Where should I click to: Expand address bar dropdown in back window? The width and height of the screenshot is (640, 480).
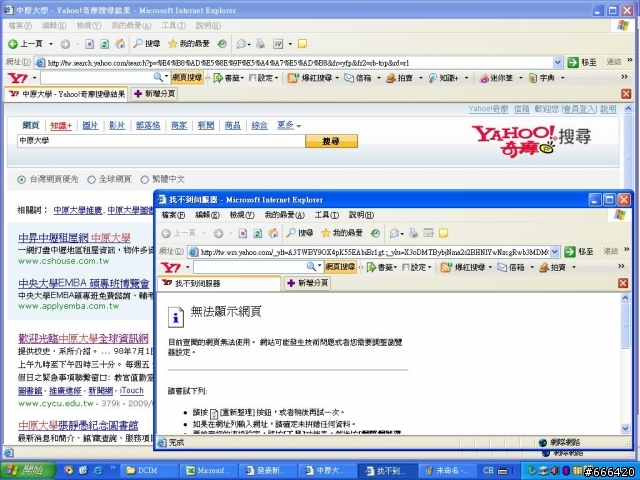558,62
